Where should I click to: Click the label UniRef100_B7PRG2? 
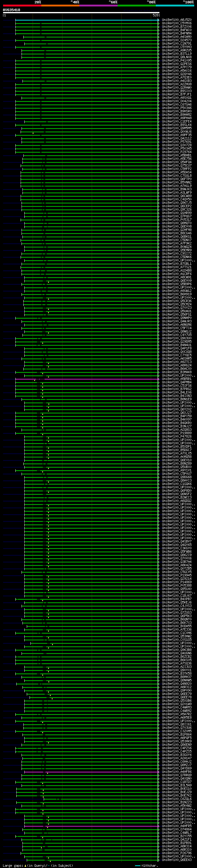click(177, 389)
